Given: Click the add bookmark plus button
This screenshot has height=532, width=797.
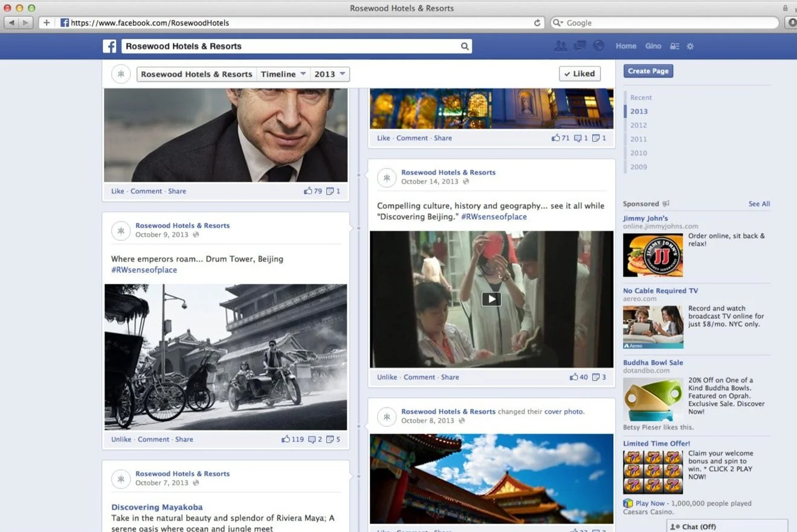Looking at the screenshot, I should coord(47,23).
